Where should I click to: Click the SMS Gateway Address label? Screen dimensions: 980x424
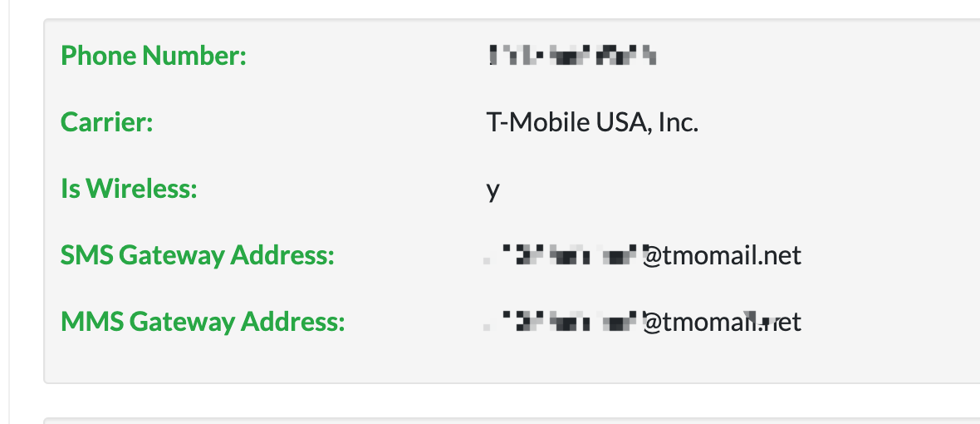pos(198,256)
